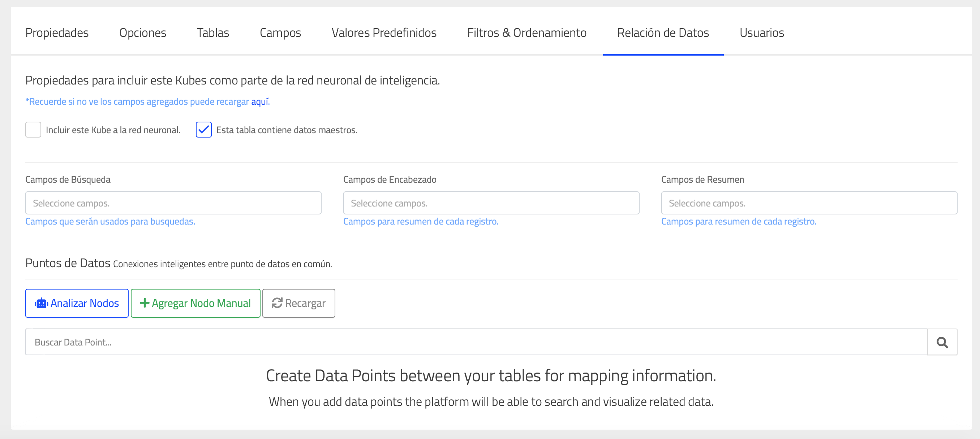
Task: Click the refresh arrows icon on Recargar
Action: click(x=277, y=303)
